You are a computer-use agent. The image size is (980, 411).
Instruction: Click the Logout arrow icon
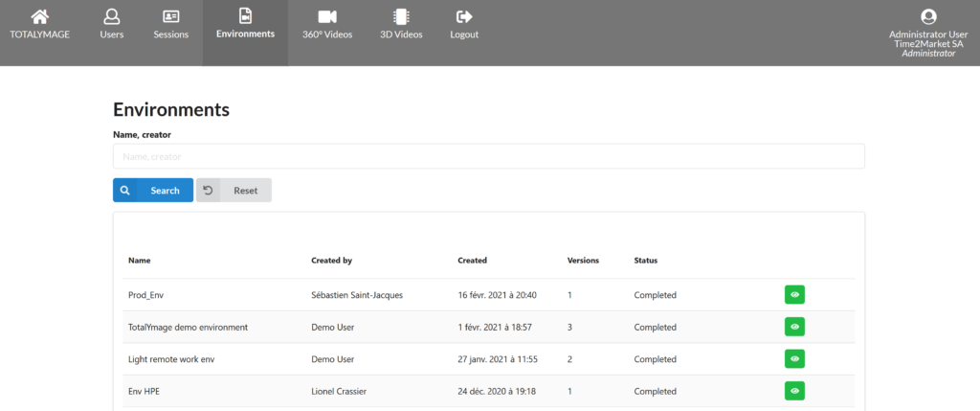click(464, 16)
